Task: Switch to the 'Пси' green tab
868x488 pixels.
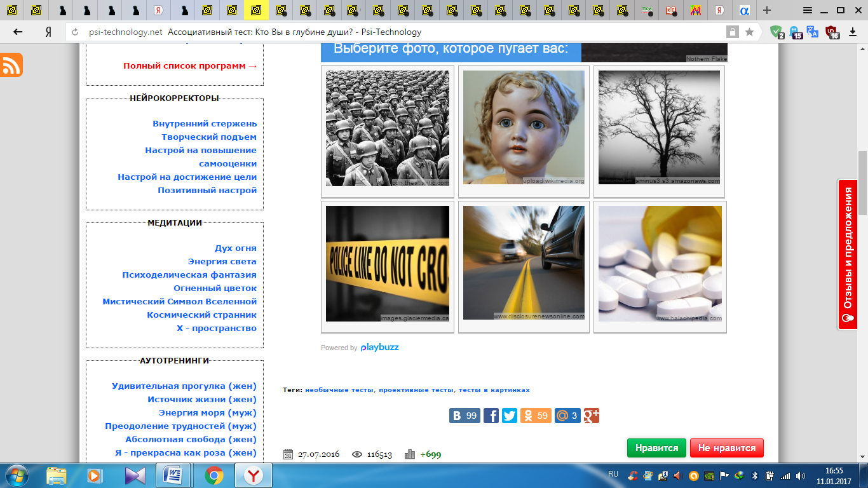Action: click(x=647, y=10)
